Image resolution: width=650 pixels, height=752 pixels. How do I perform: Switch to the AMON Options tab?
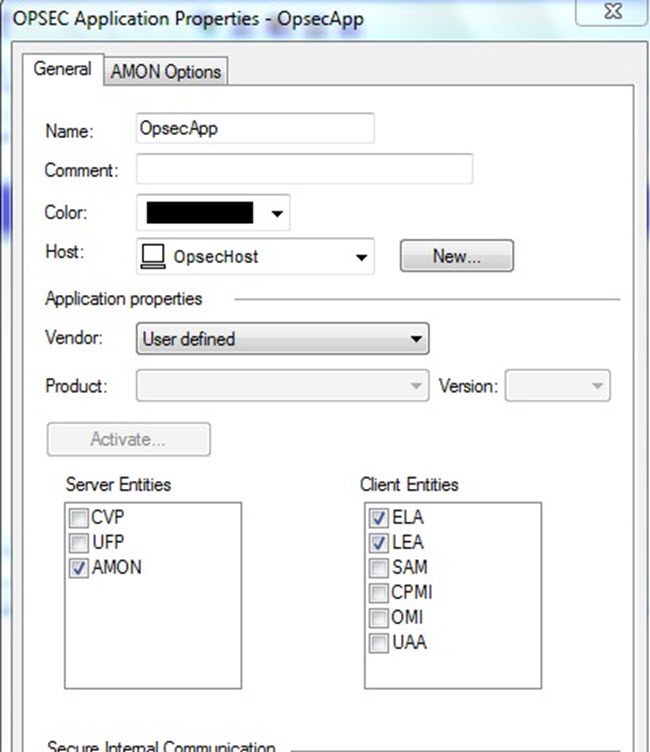coord(166,72)
